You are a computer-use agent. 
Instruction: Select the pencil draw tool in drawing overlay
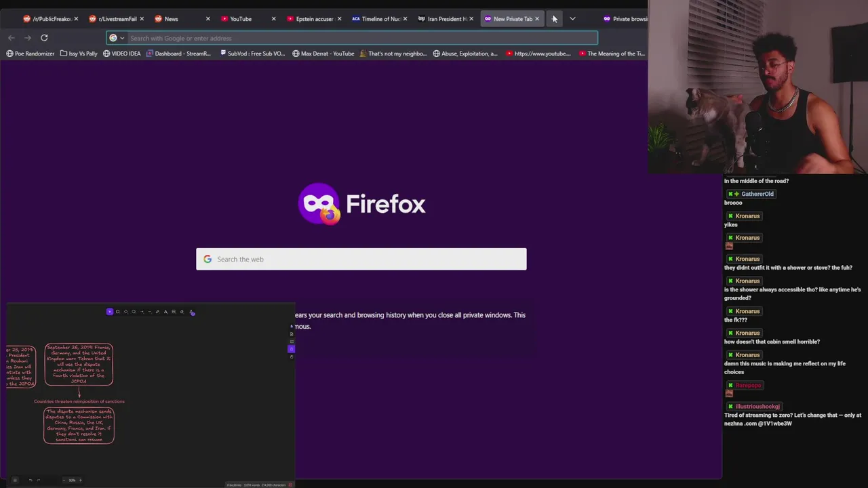click(x=157, y=312)
